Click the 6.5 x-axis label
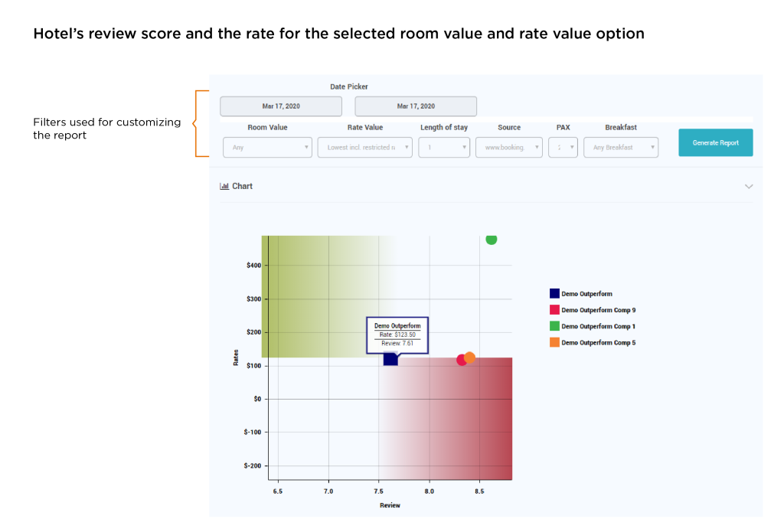 tap(277, 491)
